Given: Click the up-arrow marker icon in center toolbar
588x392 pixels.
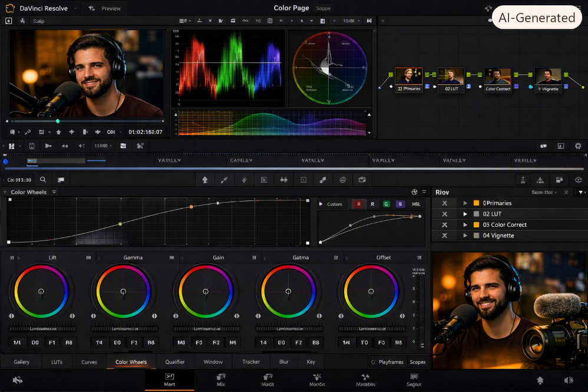Looking at the screenshot, I should [205, 180].
